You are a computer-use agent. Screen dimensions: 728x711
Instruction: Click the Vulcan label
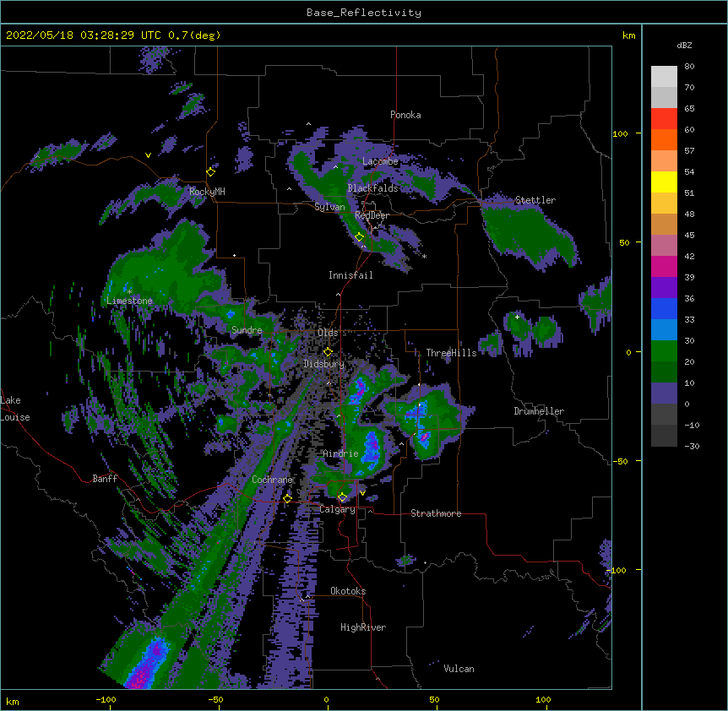click(x=459, y=669)
